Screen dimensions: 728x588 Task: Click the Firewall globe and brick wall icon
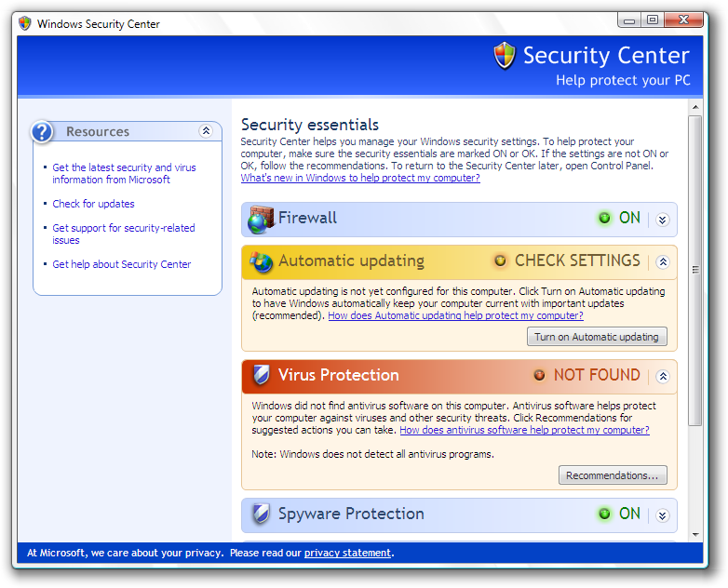[260, 220]
